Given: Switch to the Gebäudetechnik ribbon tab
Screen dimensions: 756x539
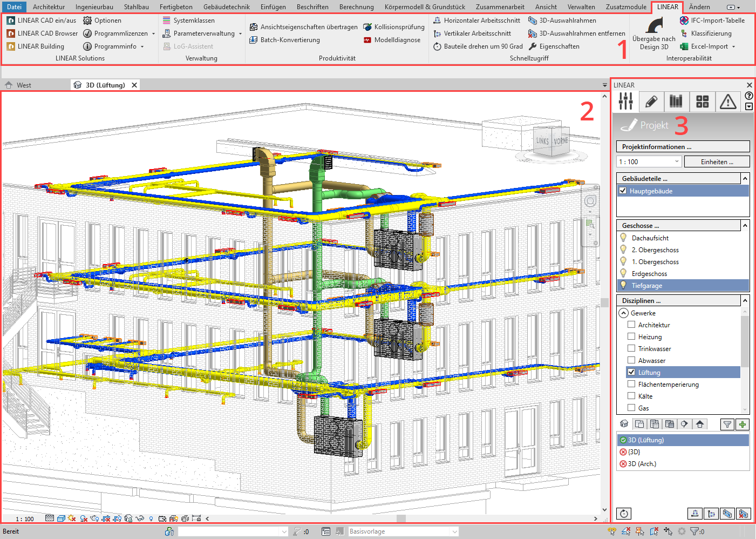Looking at the screenshot, I should click(227, 7).
